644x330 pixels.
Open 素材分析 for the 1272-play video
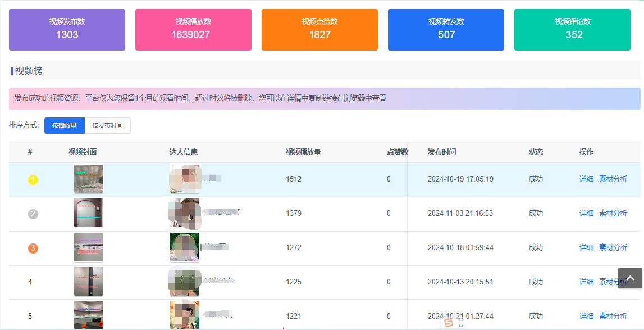tap(613, 248)
